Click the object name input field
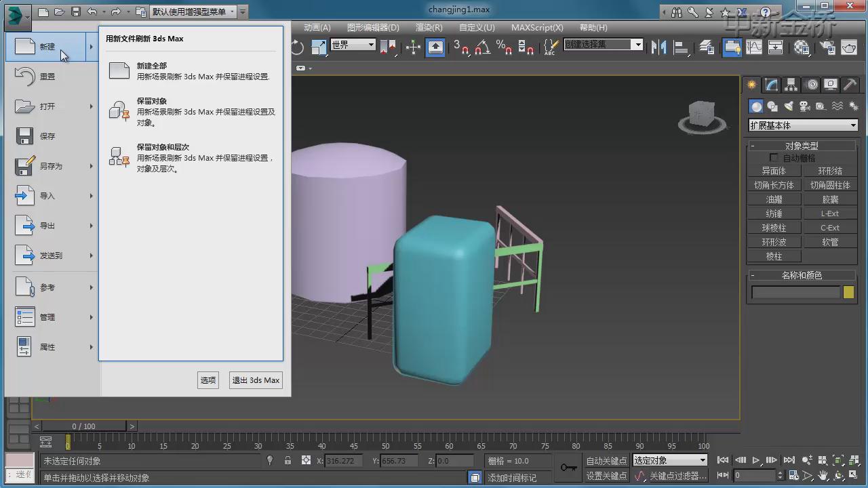The image size is (868, 488). point(795,292)
